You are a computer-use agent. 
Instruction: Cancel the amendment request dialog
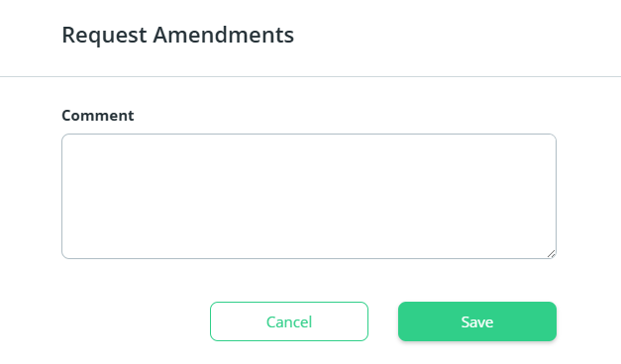point(289,321)
